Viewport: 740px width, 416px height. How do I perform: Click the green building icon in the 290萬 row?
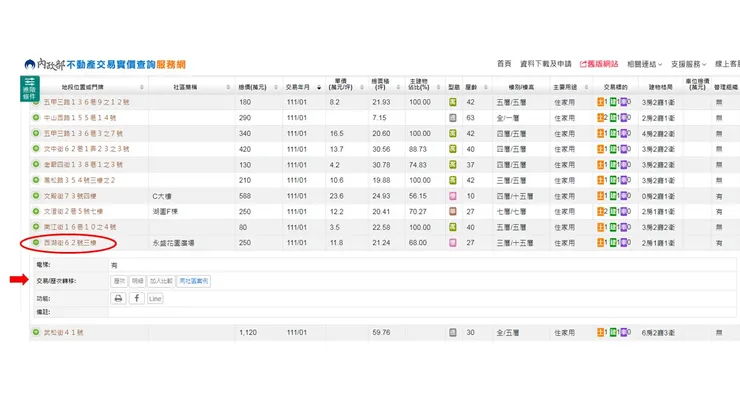[613, 118]
